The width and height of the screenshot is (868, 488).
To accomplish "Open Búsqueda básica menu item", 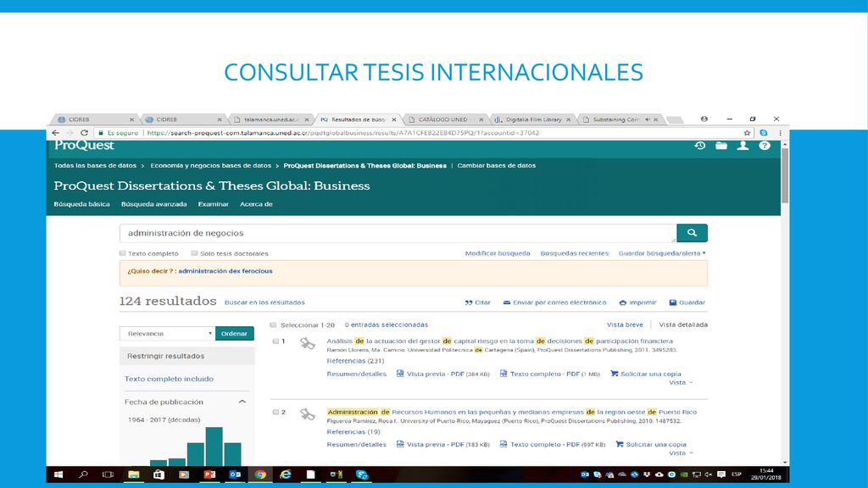I will pyautogui.click(x=82, y=204).
